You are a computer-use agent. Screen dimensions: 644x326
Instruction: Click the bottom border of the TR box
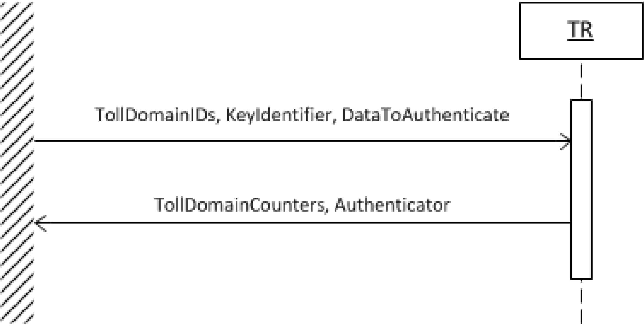pyautogui.click(x=581, y=58)
